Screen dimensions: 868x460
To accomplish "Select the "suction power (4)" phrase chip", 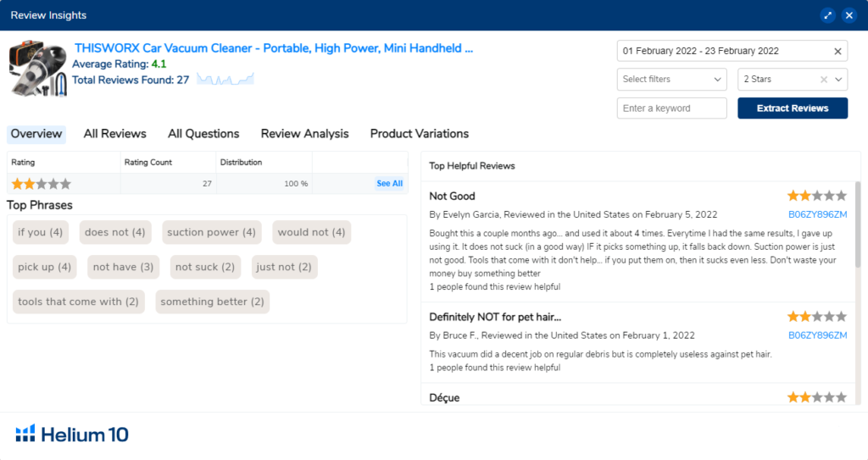I will pos(211,232).
